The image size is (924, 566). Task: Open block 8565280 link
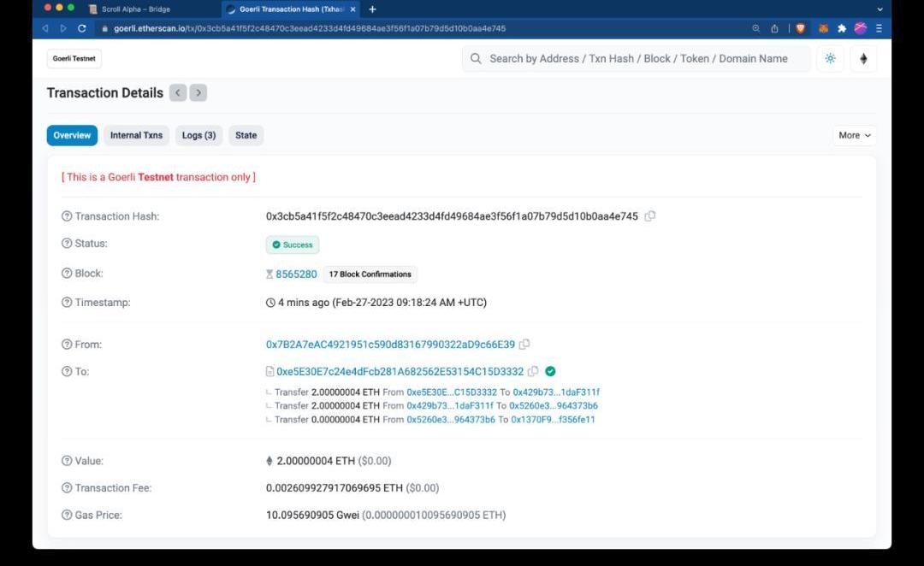pyautogui.click(x=296, y=274)
